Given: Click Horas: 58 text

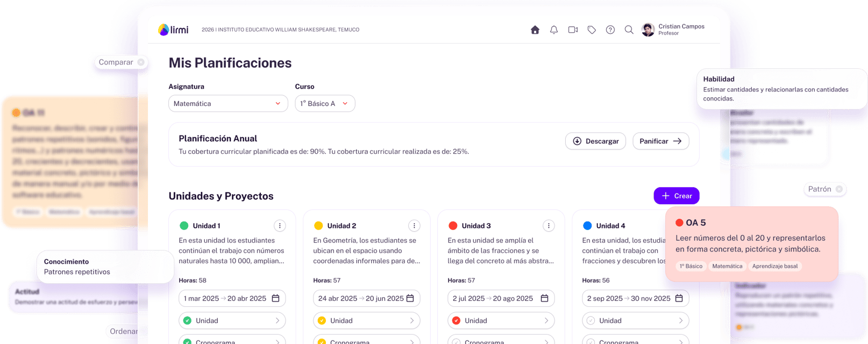Looking at the screenshot, I should click(x=193, y=281).
